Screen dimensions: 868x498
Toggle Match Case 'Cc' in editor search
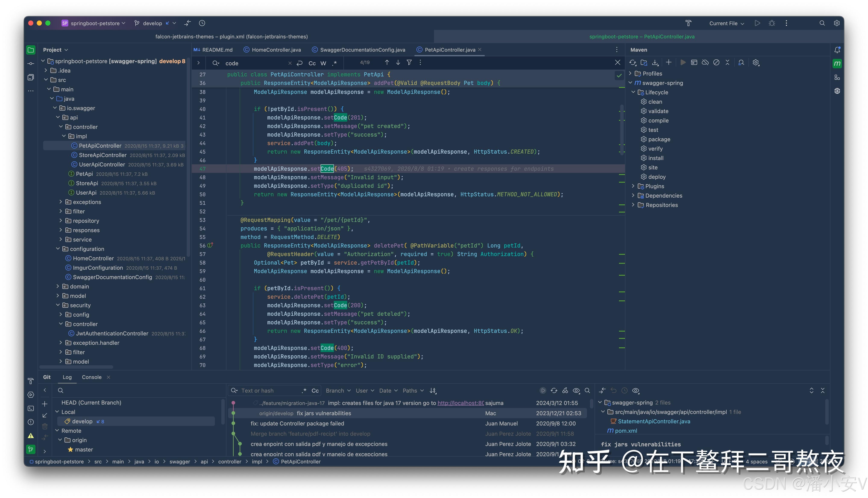click(x=312, y=63)
